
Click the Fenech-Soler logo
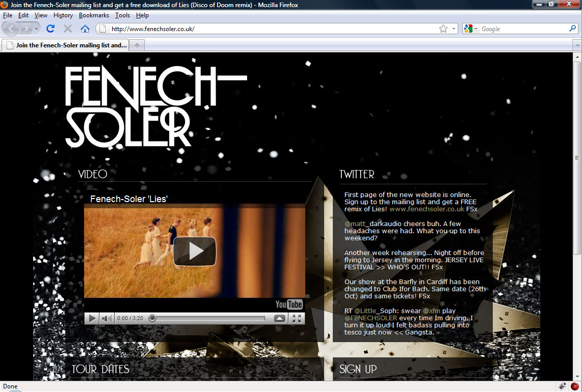(x=156, y=107)
